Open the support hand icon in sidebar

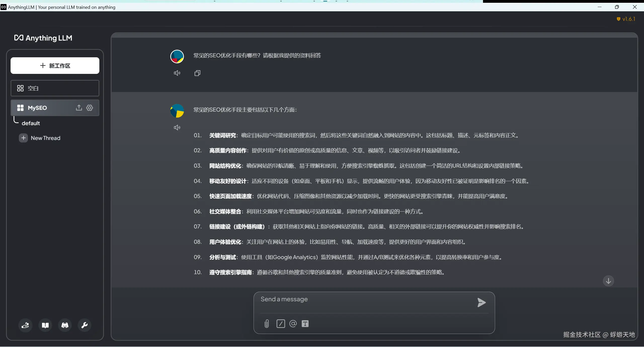tap(25, 325)
